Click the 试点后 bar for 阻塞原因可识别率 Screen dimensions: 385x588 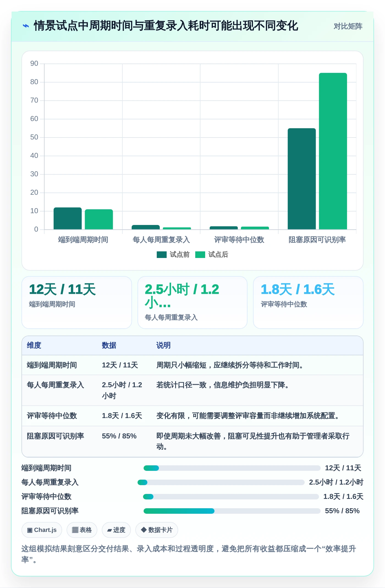pyautogui.click(x=333, y=151)
